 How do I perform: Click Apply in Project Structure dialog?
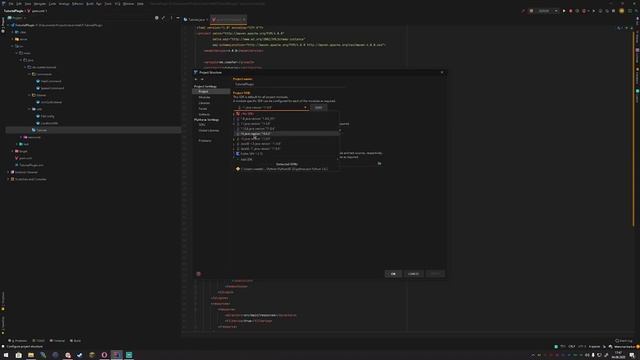[435, 274]
